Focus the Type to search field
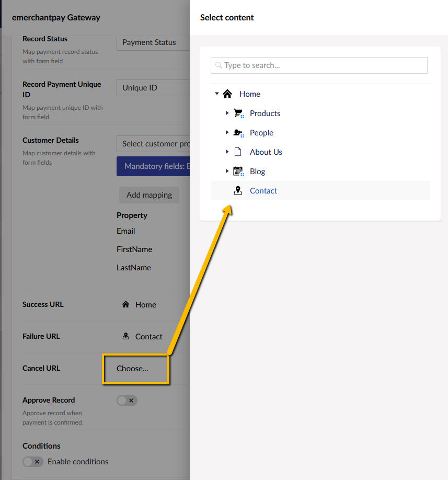The width and height of the screenshot is (448, 480). 319,65
